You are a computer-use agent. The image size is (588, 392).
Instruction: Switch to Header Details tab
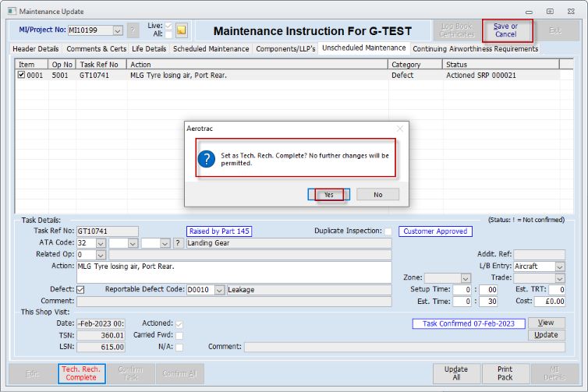(36, 49)
